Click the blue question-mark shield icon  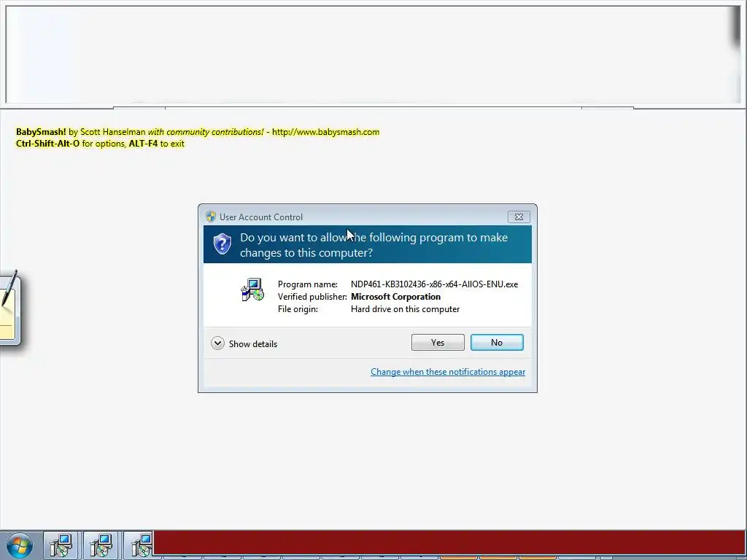click(222, 244)
